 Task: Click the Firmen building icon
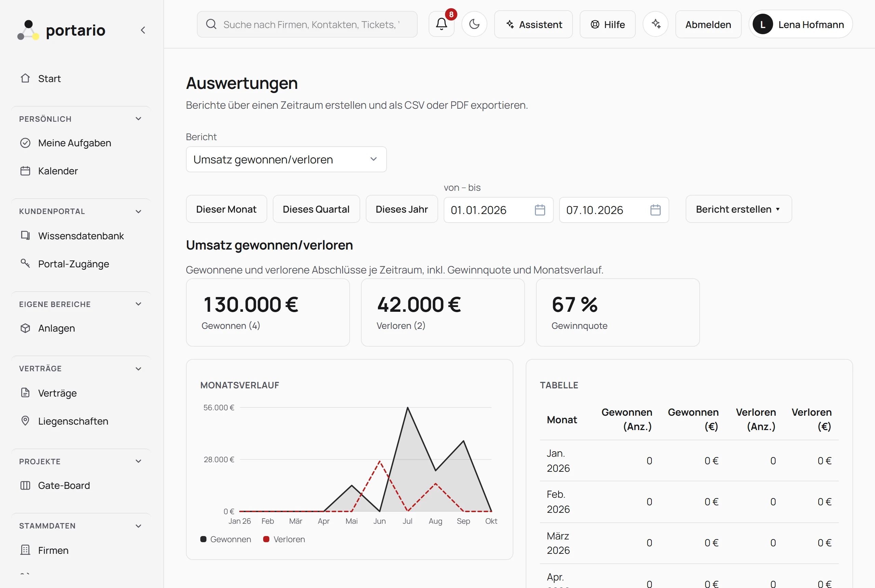(25, 550)
